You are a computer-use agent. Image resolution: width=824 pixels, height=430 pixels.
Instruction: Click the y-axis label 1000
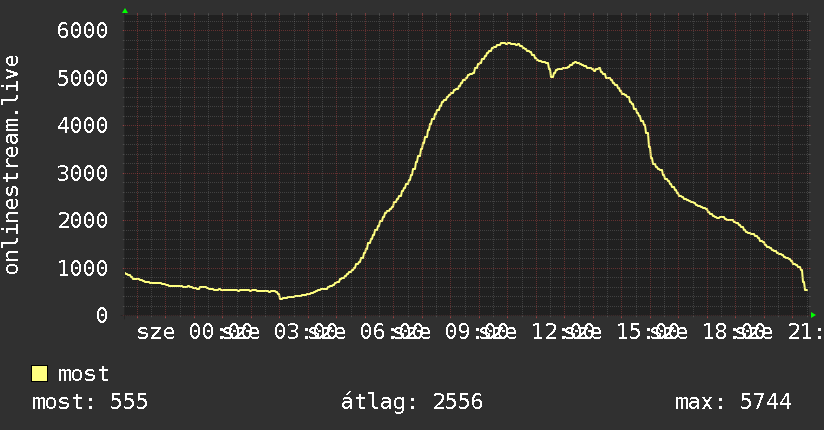tap(83, 268)
